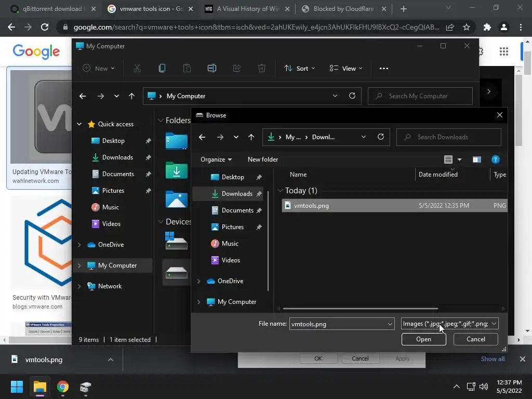The image size is (532, 399).
Task: Open the New dropdown in My Computer
Action: [99, 68]
